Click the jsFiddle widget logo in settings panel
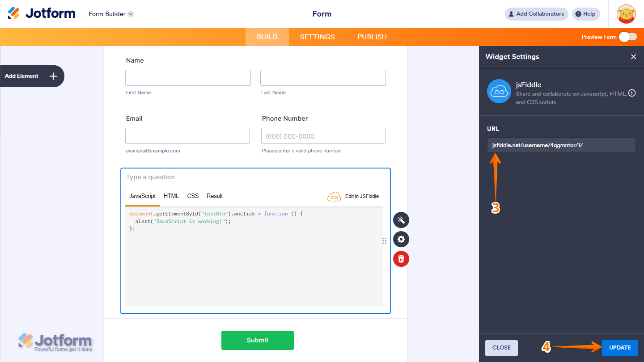644x362 pixels. point(499,91)
